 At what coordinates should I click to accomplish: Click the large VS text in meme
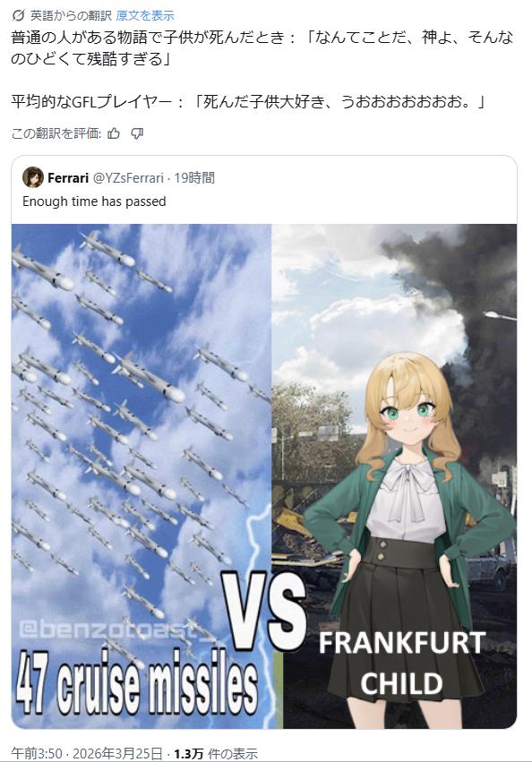click(263, 612)
